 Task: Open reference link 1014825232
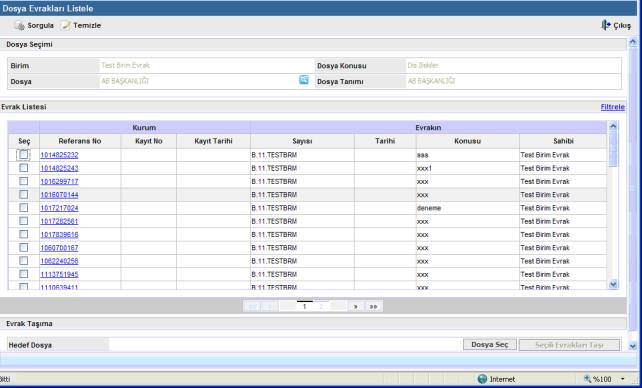(59, 155)
